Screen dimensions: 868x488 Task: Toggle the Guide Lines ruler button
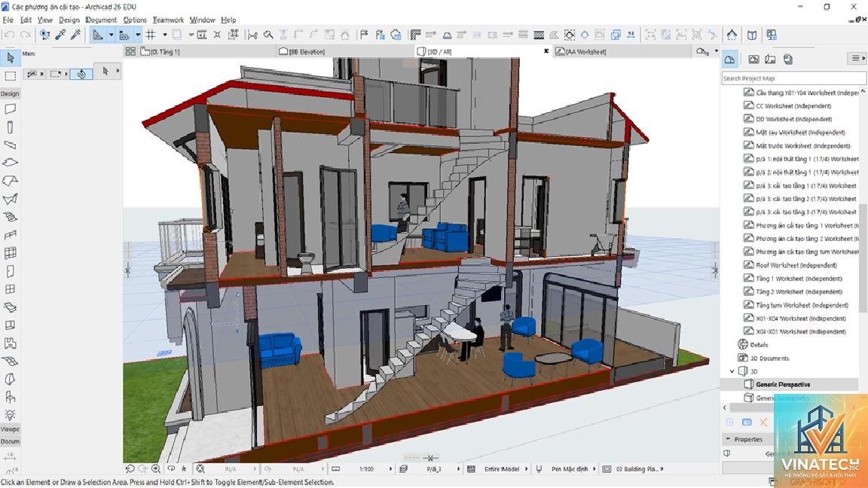pos(98,35)
